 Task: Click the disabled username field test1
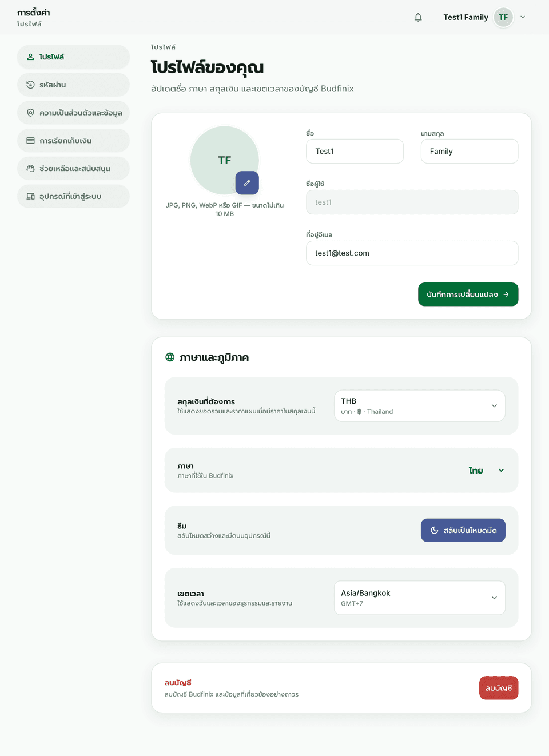(x=412, y=202)
